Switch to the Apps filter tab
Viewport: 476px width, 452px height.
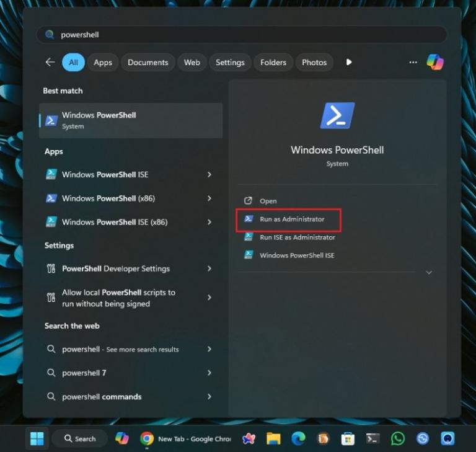pos(103,62)
